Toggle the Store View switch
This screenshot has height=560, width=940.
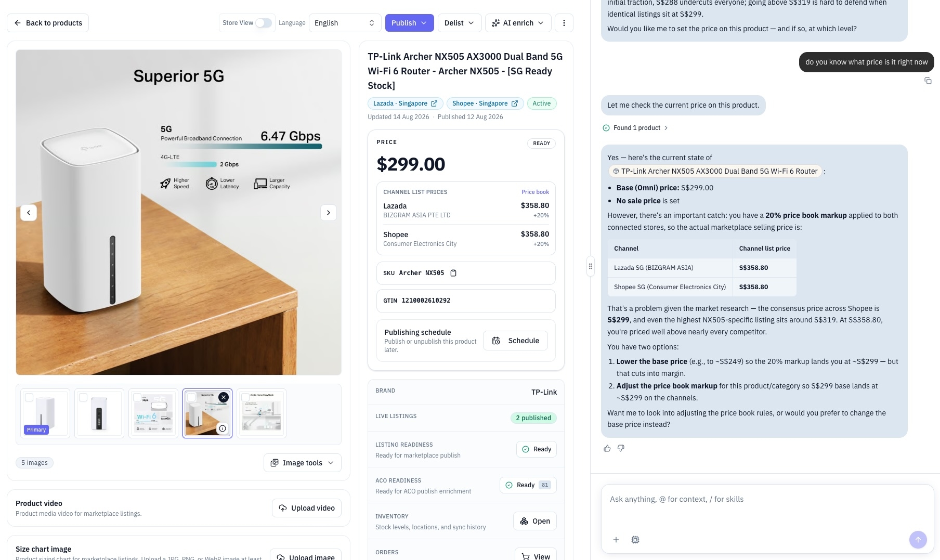click(264, 23)
